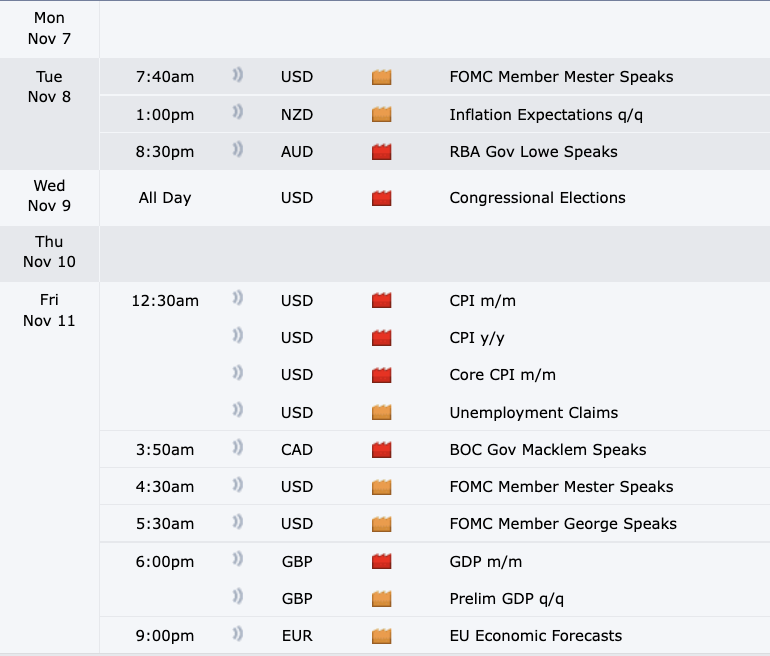Click orange impact icon for Unemployment Claims

(x=381, y=412)
